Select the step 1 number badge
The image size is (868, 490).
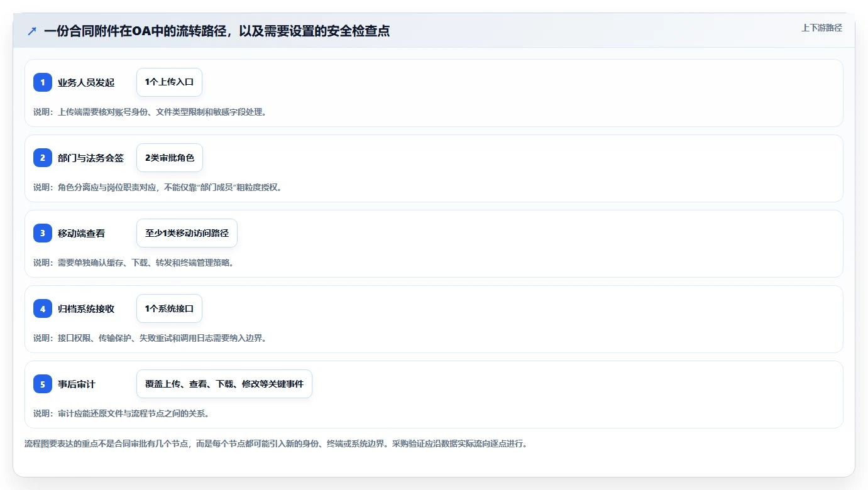pos(43,82)
